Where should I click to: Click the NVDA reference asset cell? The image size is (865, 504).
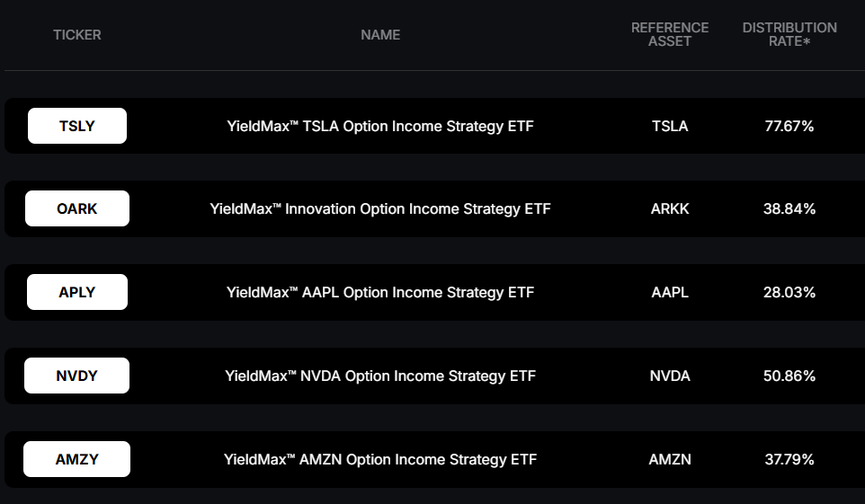point(670,376)
